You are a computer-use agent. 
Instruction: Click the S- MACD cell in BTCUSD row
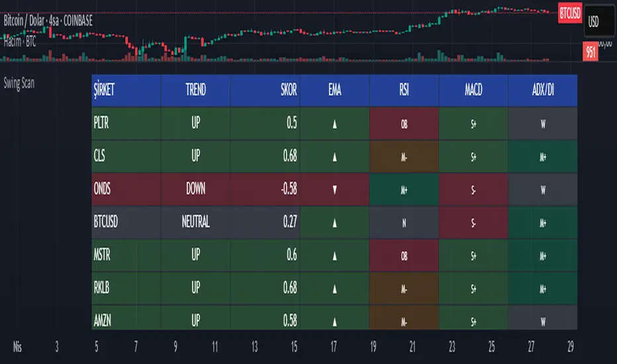click(x=473, y=222)
